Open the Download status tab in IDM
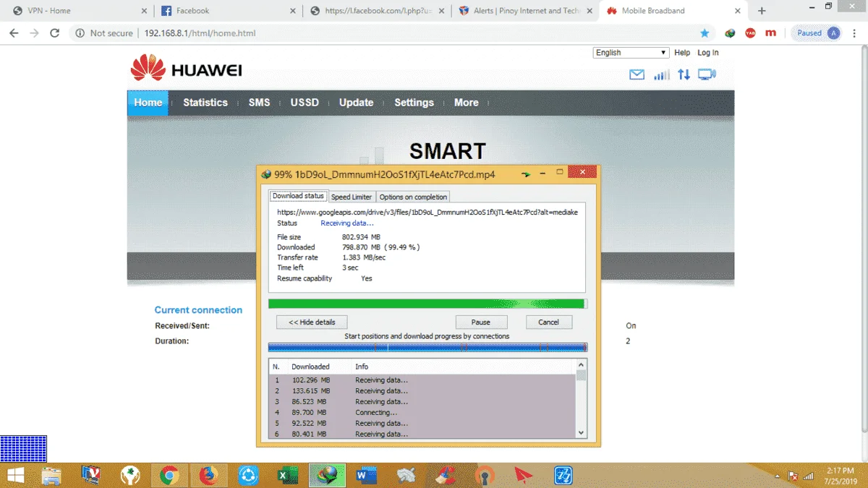The height and width of the screenshot is (488, 868). point(298,196)
